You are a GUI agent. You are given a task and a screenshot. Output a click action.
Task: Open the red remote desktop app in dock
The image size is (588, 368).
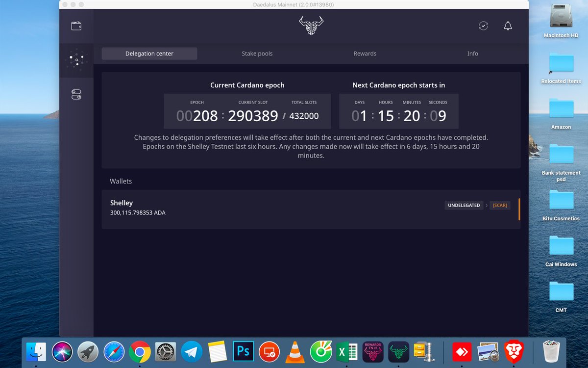[x=269, y=352]
